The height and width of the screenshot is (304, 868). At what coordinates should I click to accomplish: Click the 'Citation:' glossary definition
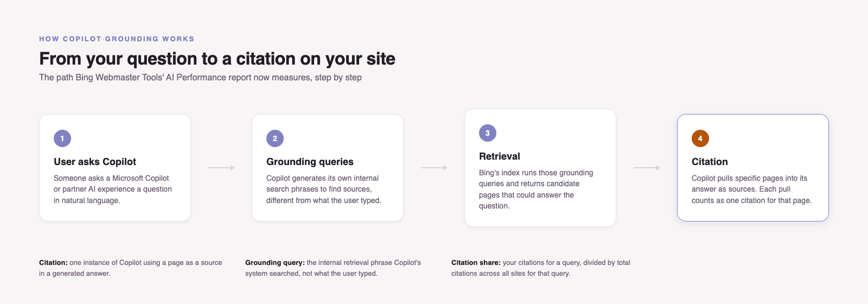click(131, 268)
